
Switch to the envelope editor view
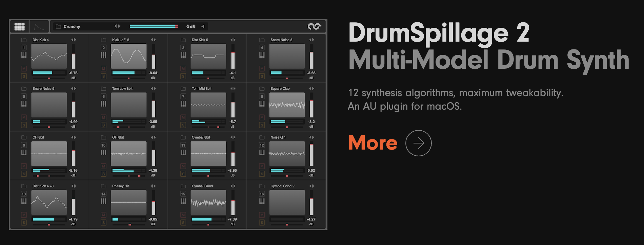click(x=39, y=27)
